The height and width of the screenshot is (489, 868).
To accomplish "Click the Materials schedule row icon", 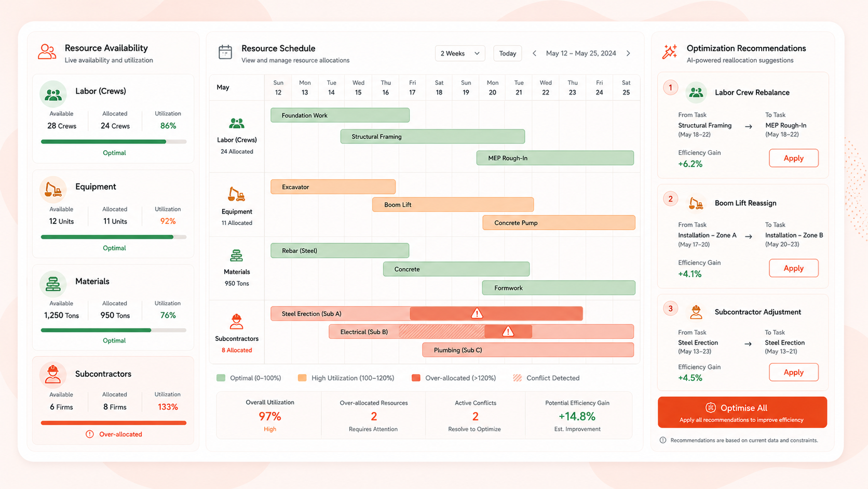I will 237,256.
